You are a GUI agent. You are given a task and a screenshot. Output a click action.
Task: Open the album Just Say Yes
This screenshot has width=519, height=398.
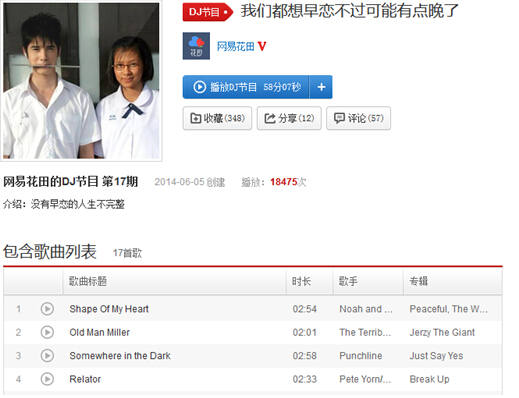436,356
